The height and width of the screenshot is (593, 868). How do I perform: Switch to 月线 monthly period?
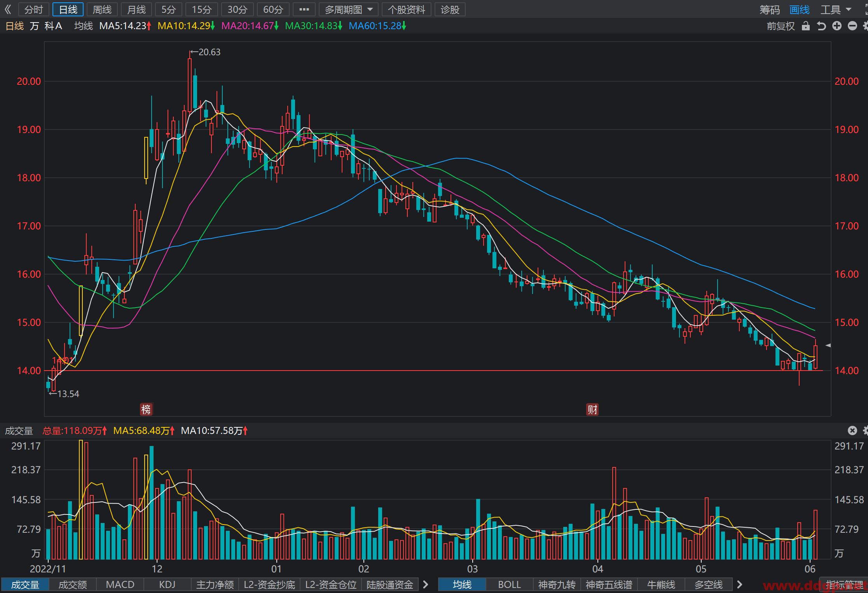(x=136, y=9)
